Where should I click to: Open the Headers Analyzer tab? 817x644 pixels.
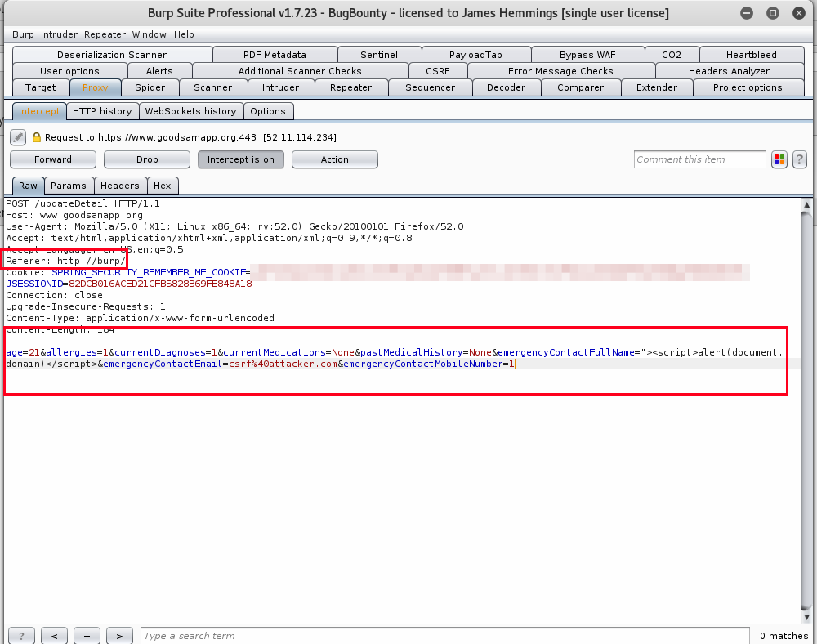coord(729,71)
